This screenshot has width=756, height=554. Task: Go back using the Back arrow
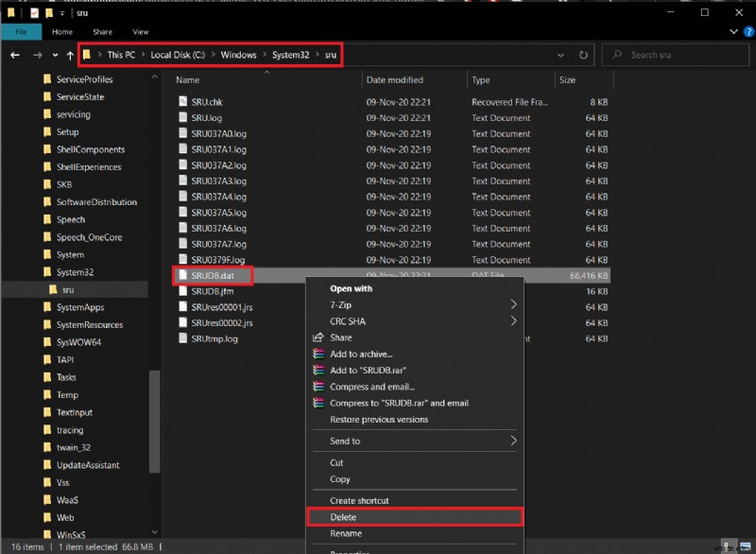point(14,56)
